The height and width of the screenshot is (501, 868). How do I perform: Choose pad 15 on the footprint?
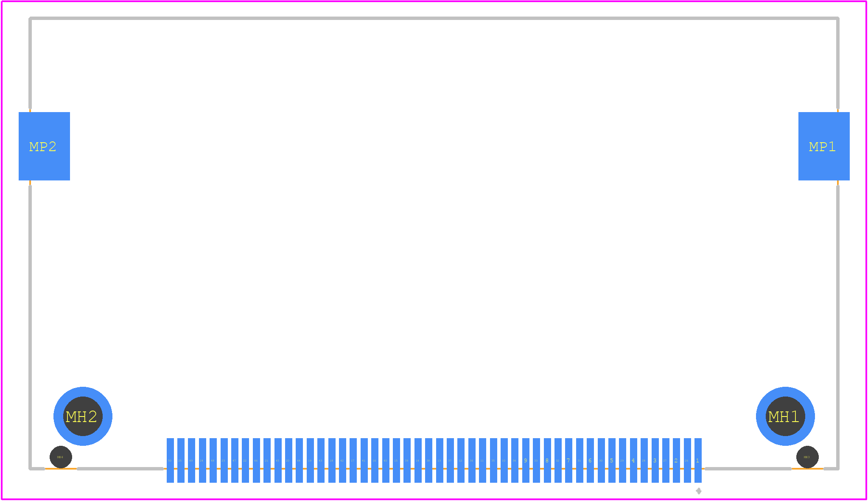tap(396, 460)
